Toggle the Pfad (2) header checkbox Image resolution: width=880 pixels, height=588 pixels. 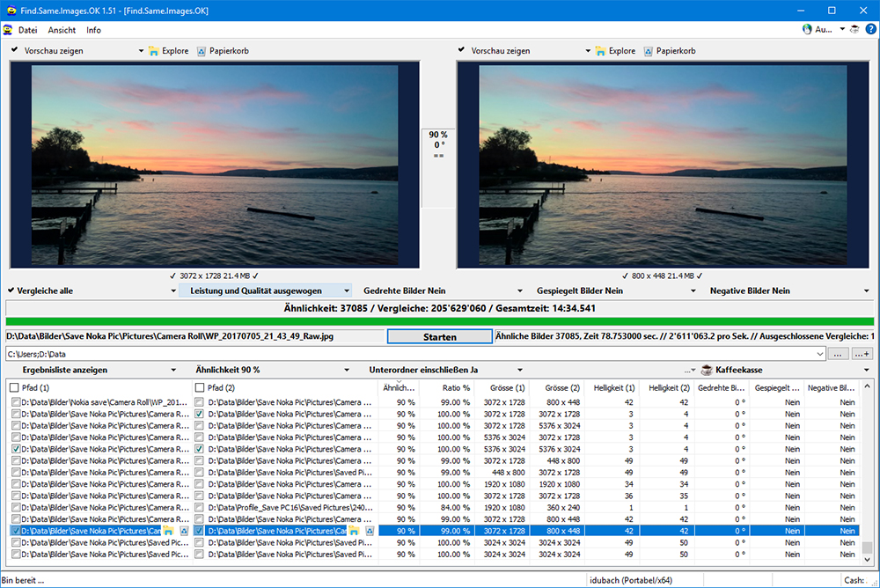coord(199,387)
